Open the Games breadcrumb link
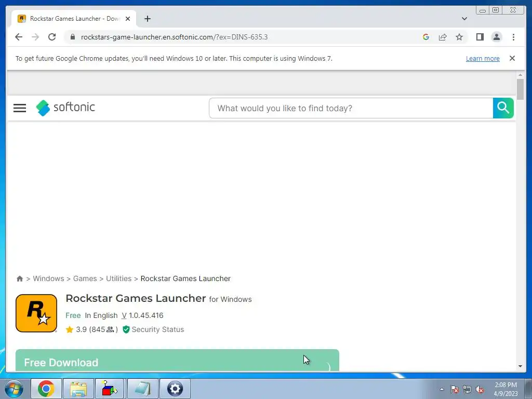 (85, 278)
